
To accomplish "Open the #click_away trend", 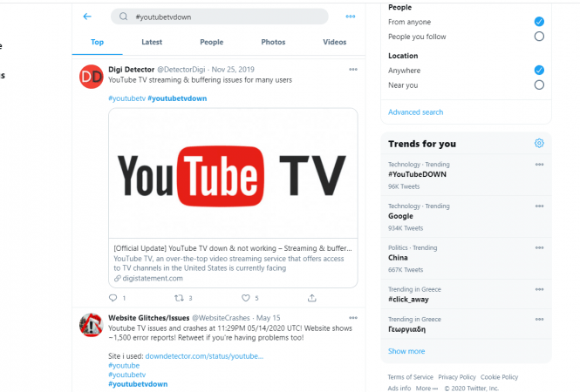I will coord(466,294).
